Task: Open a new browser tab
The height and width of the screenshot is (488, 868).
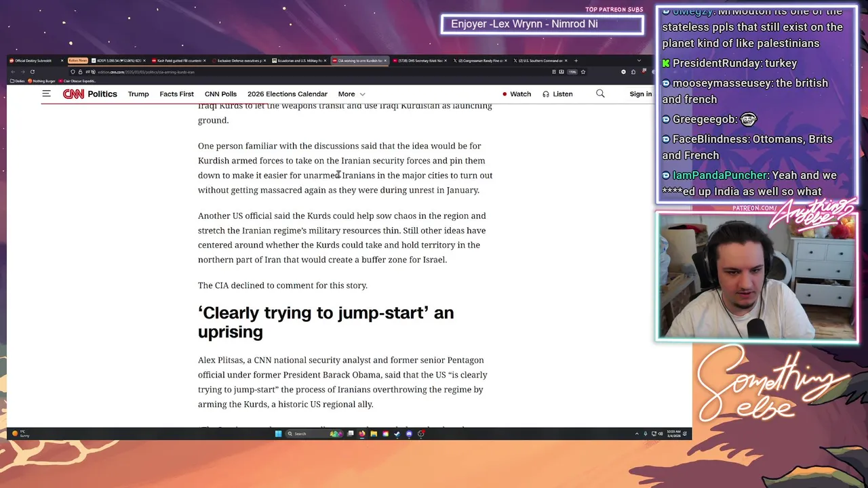Action: [x=576, y=61]
